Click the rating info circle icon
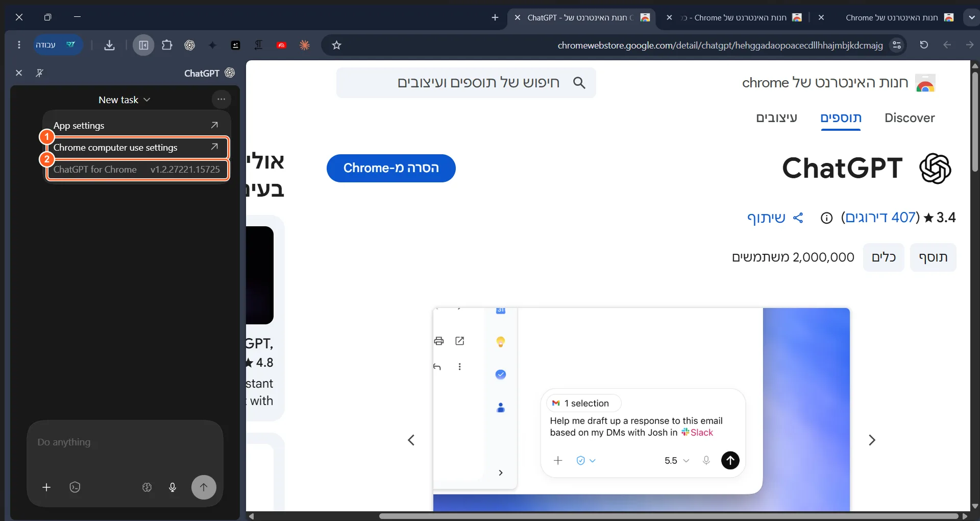The image size is (980, 521). pos(826,218)
